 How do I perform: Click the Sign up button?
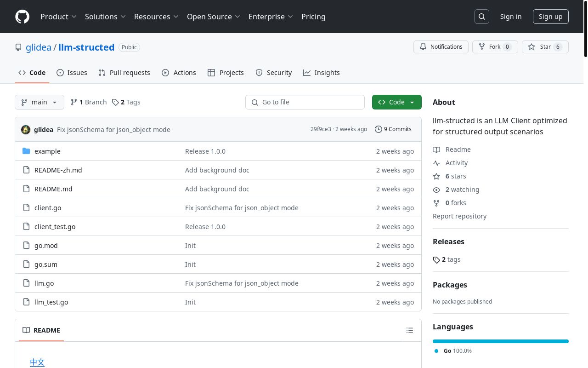tap(550, 17)
